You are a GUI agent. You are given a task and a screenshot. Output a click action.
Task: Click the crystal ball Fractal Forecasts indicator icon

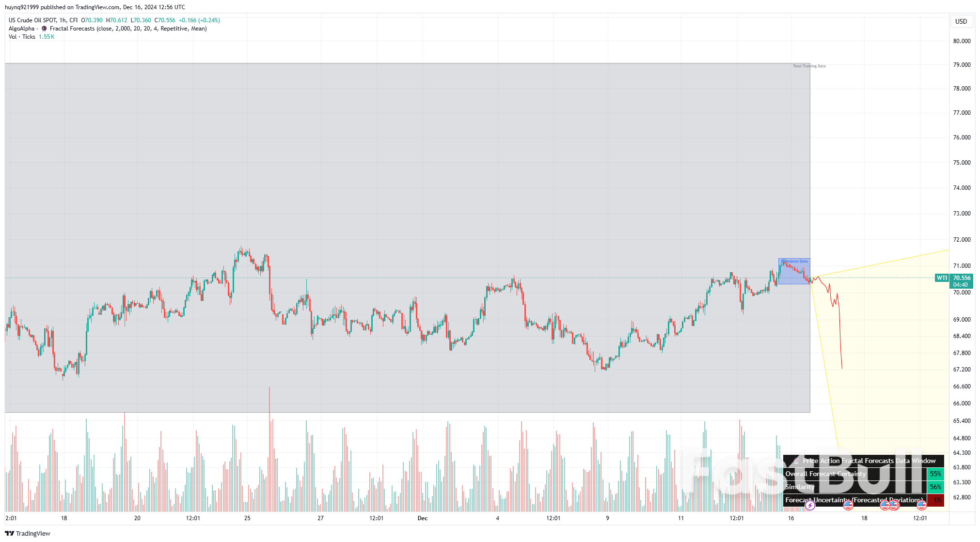[x=43, y=28]
